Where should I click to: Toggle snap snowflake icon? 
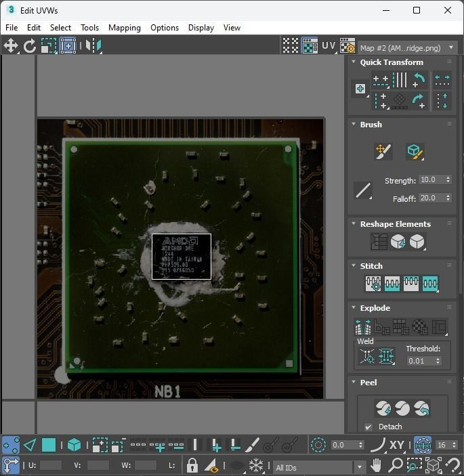tap(255, 465)
